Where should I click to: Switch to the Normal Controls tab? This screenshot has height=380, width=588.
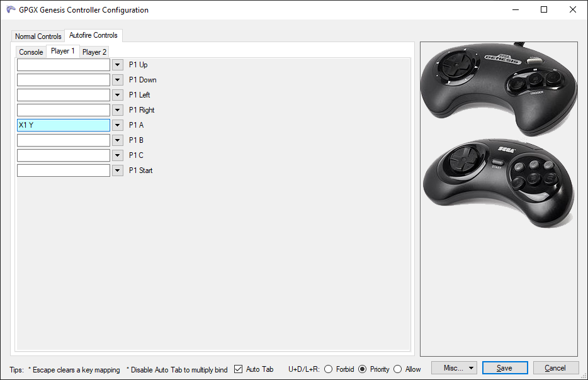37,36
